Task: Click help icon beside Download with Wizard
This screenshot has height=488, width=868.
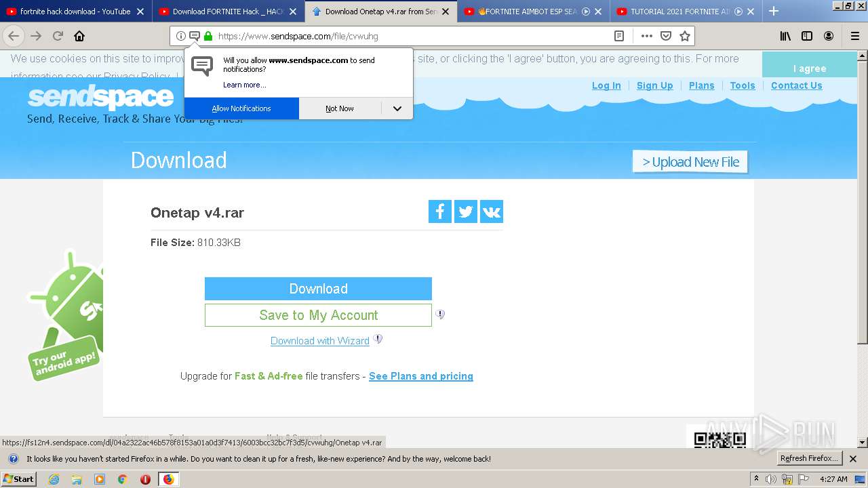Action: point(378,339)
